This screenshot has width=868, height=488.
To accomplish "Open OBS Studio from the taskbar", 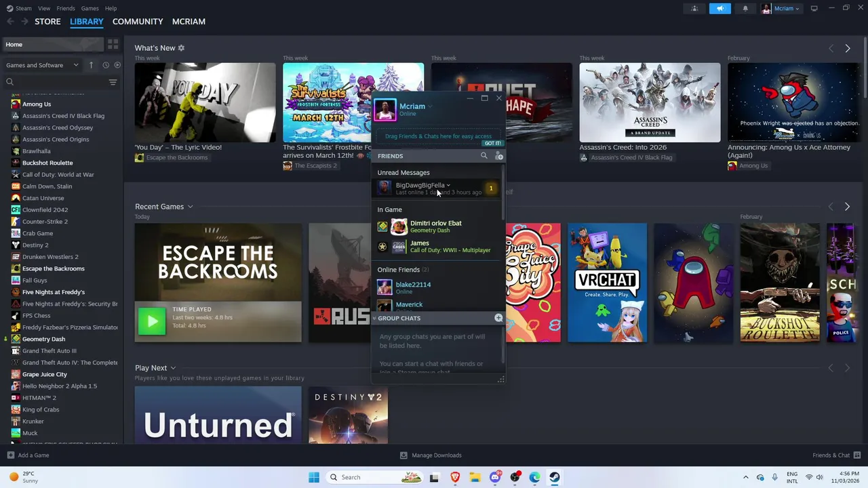I will pyautogui.click(x=515, y=477).
